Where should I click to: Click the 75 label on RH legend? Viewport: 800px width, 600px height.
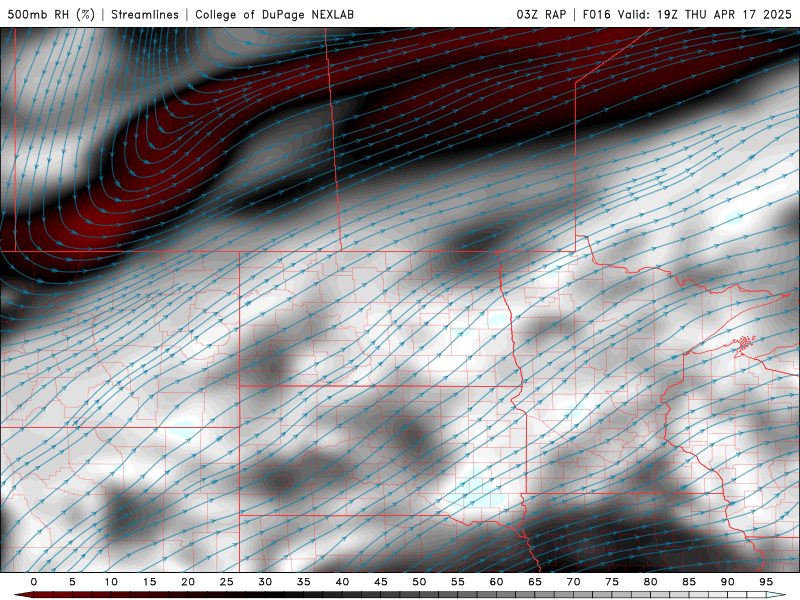pyautogui.click(x=612, y=582)
